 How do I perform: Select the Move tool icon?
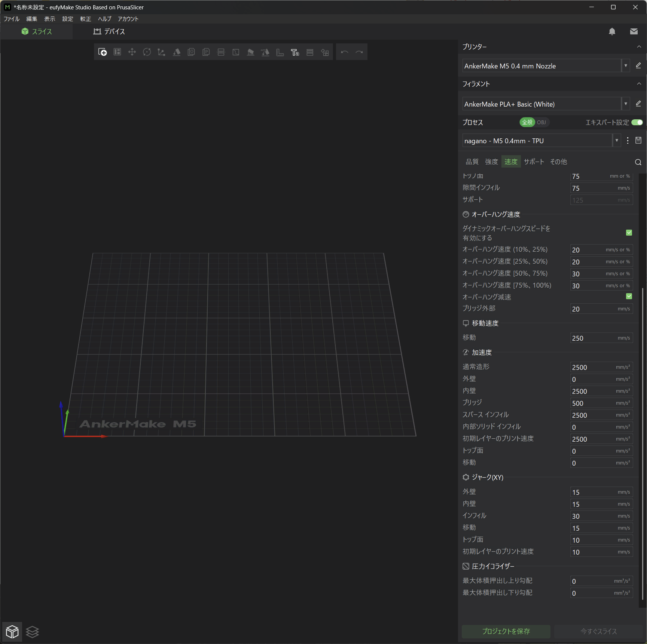[132, 52]
